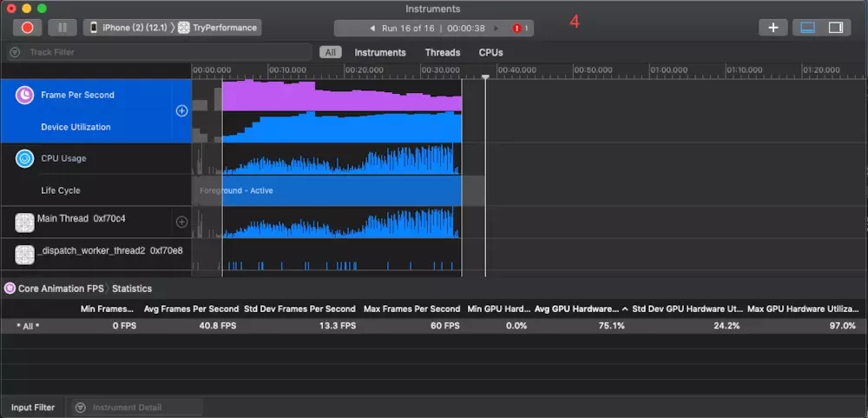Click the Add Instrument plus button
The image size is (868, 418).
pos(773,28)
